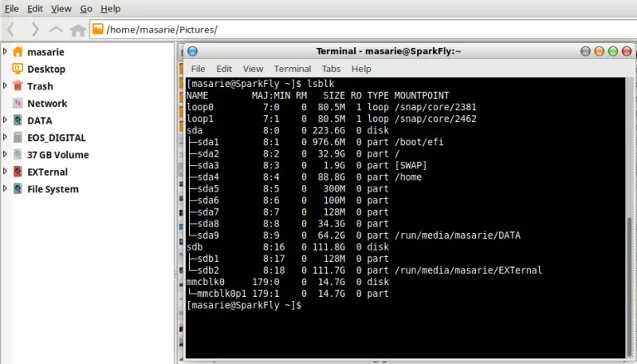Open the Terminal menu in terminal menubar
This screenshot has height=364, width=637.
pyautogui.click(x=292, y=69)
